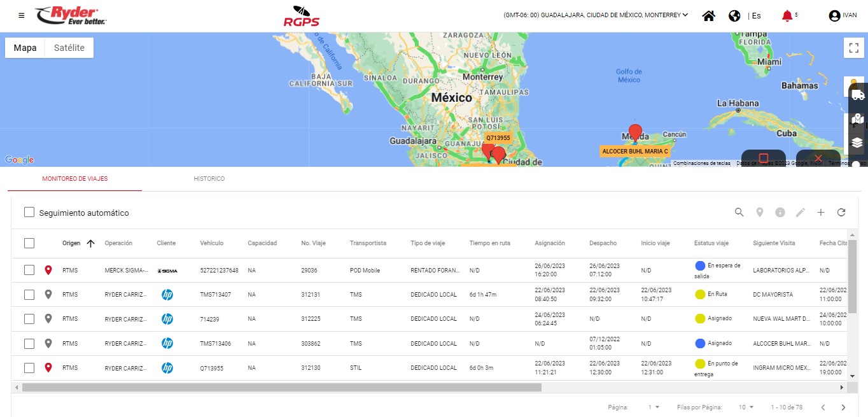Select the MONITOREO DE VIAJES tab
Viewport: 868px width, 417px height.
point(74,179)
